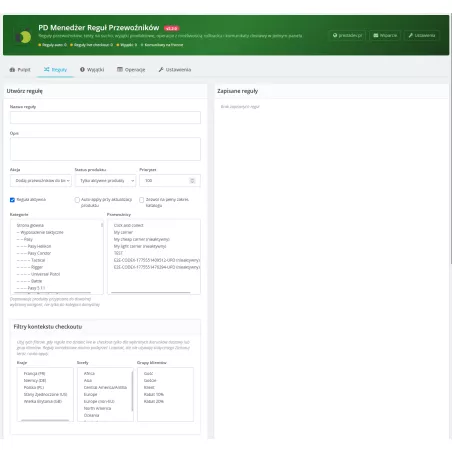
Task: Click the Priorytet spinner arrows
Action: pyautogui.click(x=192, y=181)
